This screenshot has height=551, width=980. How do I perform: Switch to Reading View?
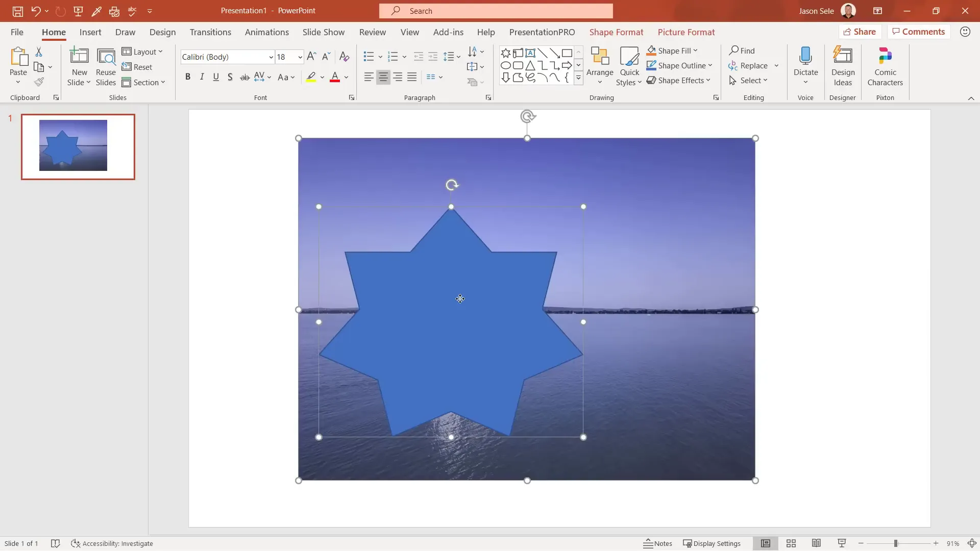[816, 543]
